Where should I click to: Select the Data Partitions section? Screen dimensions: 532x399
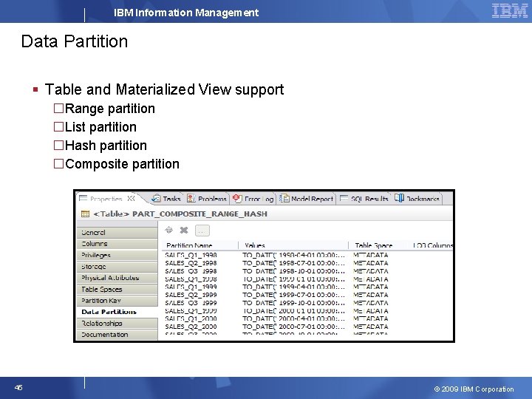(x=117, y=312)
